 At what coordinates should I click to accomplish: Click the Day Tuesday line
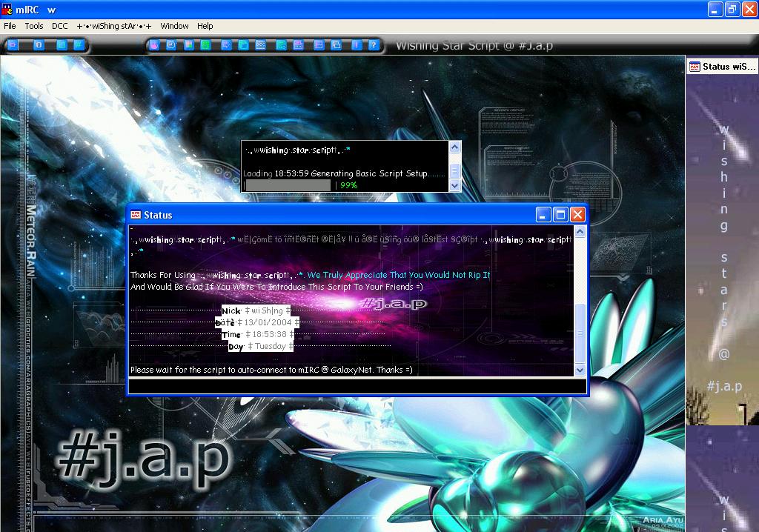(x=260, y=347)
